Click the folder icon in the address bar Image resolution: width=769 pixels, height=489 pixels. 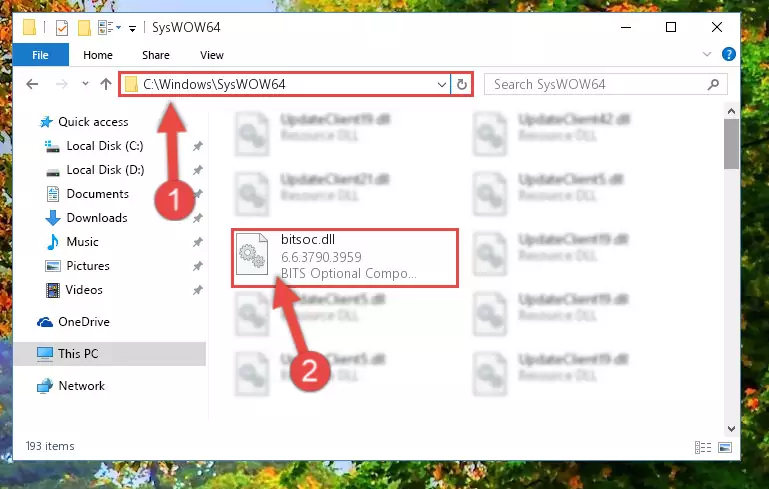click(x=131, y=84)
